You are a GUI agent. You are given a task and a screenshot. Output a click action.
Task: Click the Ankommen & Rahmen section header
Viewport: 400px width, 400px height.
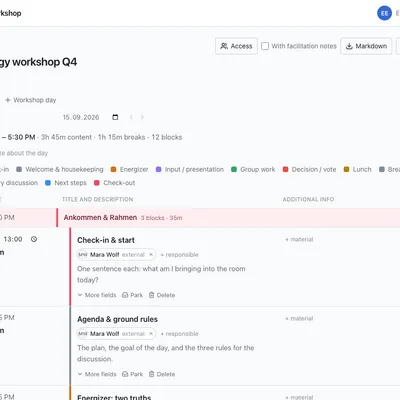(100, 218)
